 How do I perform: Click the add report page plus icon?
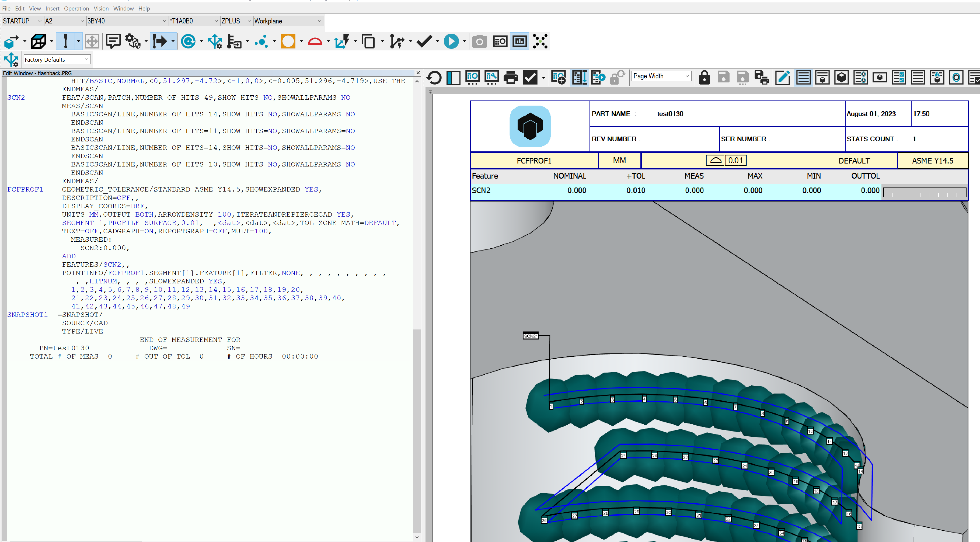[x=559, y=77]
